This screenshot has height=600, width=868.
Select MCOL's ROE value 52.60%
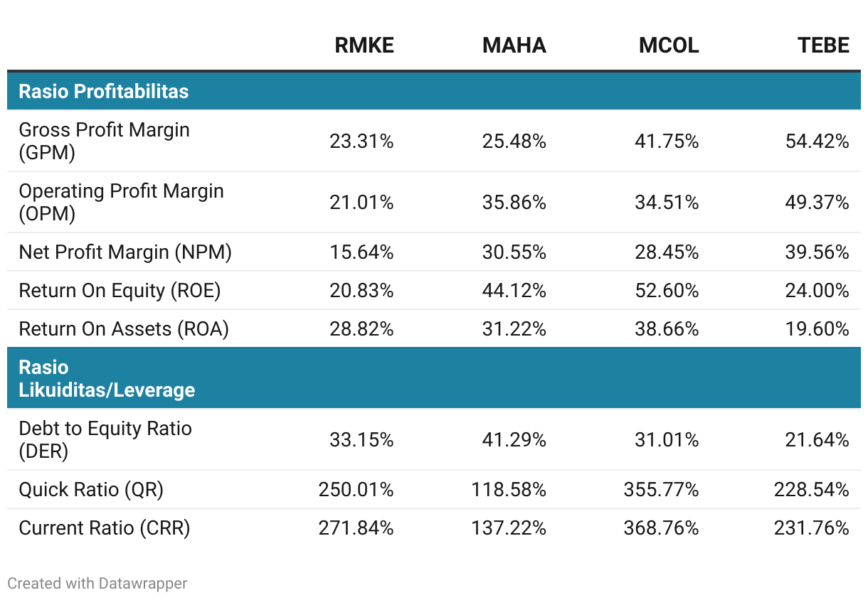click(667, 290)
